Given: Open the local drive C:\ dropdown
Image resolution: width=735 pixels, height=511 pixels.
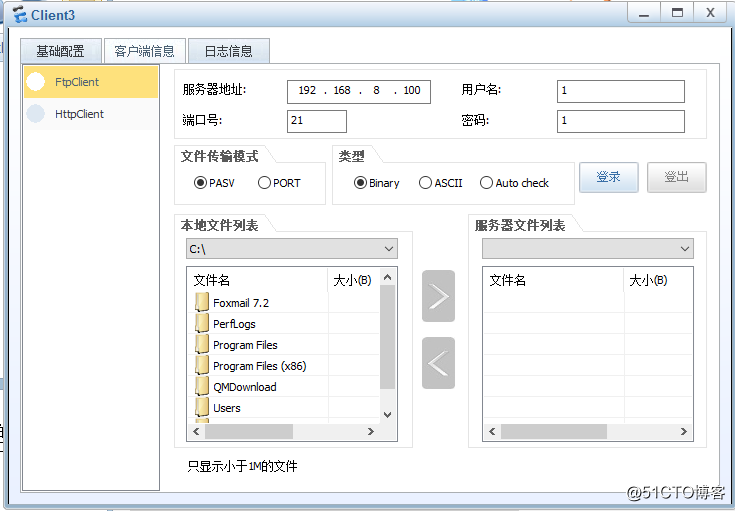Looking at the screenshot, I should click(x=292, y=248).
